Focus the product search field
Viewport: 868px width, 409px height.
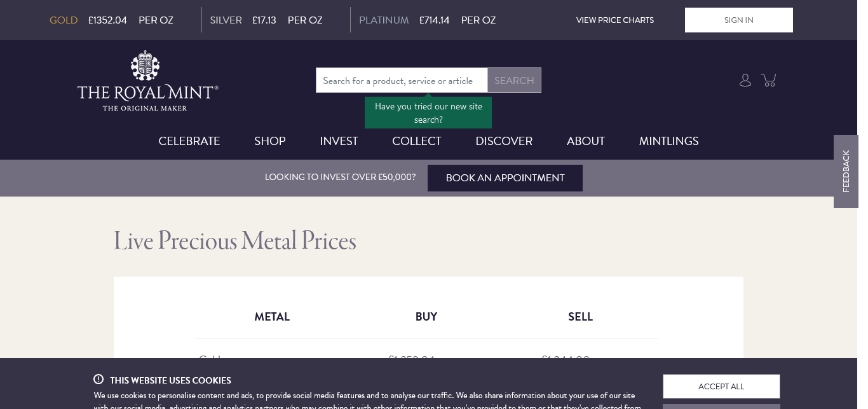[x=402, y=81]
